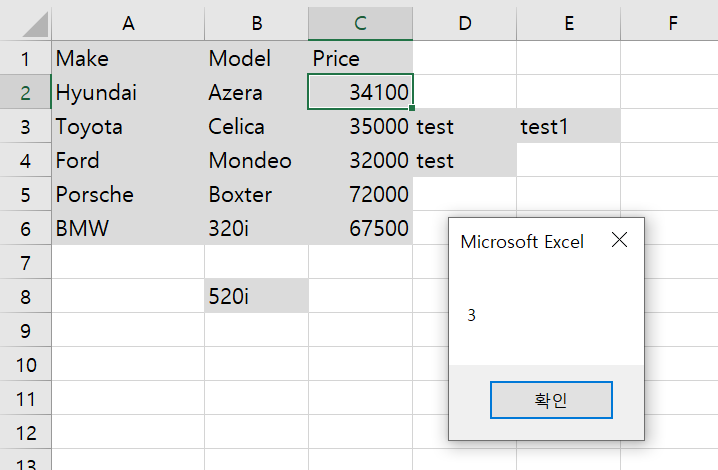Select row 6 header
The image size is (718, 470).
pyautogui.click(x=26, y=228)
